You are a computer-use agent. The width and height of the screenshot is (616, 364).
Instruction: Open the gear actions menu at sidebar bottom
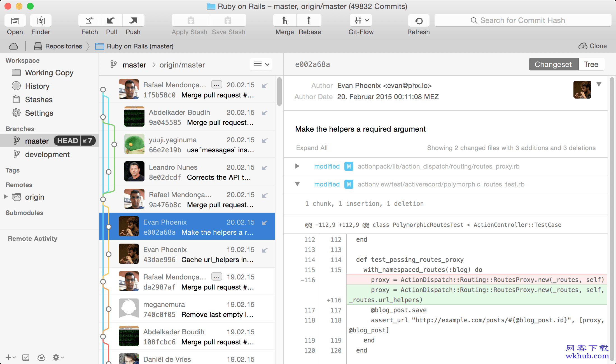point(58,357)
